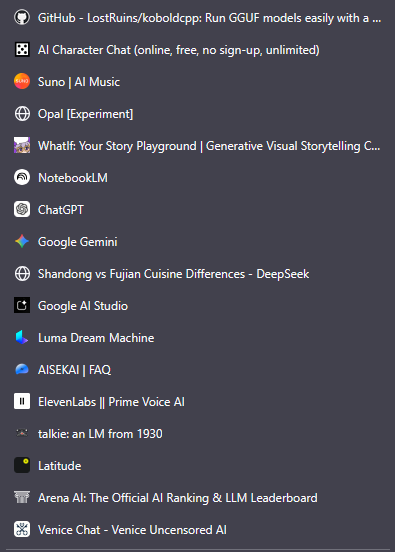Open AI Character Chat bookmark

click(x=198, y=50)
